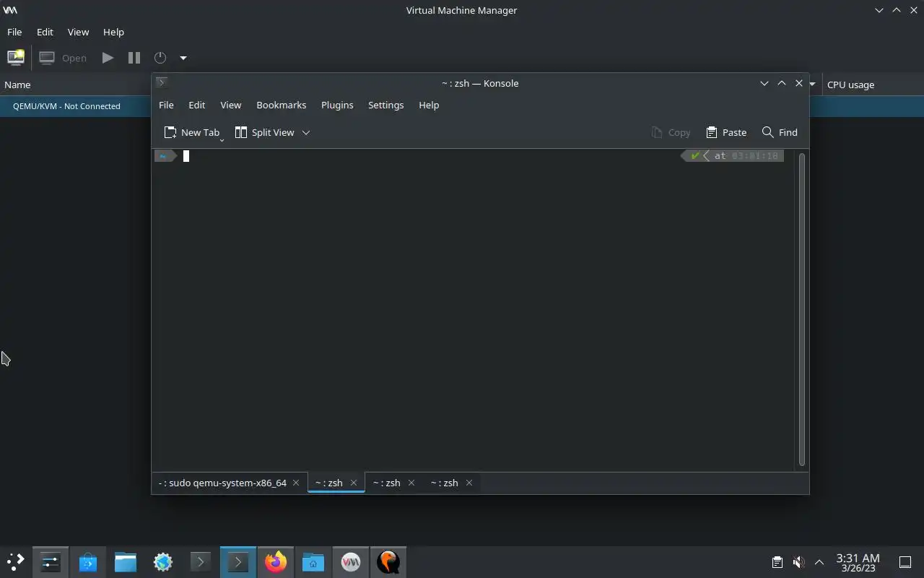This screenshot has height=578, width=924.
Task: Click the QEMU bird taskbar icon
Action: pyautogui.click(x=388, y=561)
